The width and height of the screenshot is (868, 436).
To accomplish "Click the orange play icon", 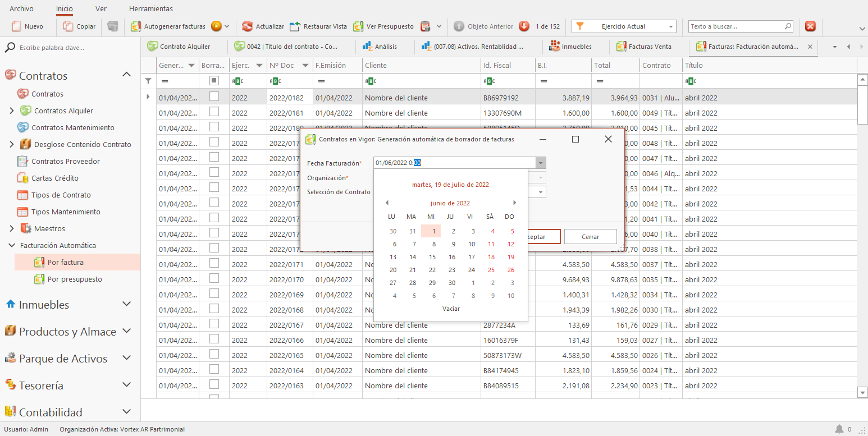I will click(x=216, y=26).
